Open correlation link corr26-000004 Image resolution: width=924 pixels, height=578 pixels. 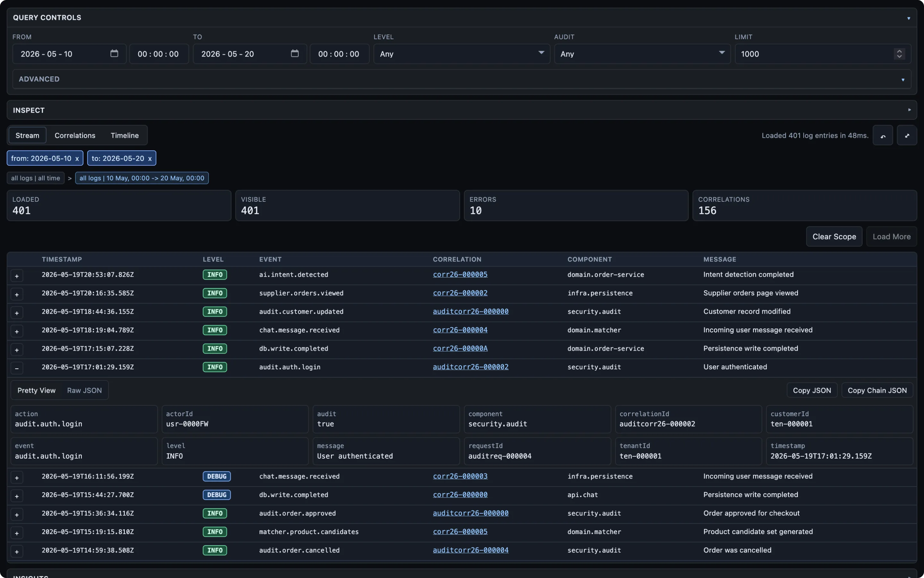tap(460, 330)
